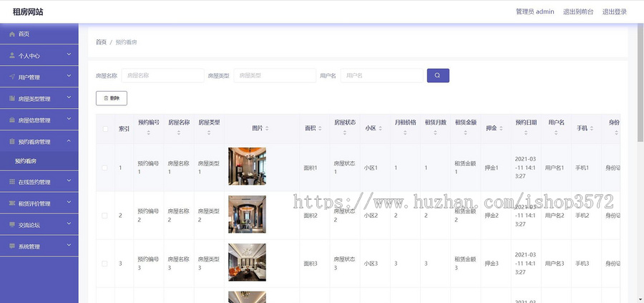The image size is (644, 303).
Task: Expand the 个人中心 chevron
Action: tap(69, 54)
